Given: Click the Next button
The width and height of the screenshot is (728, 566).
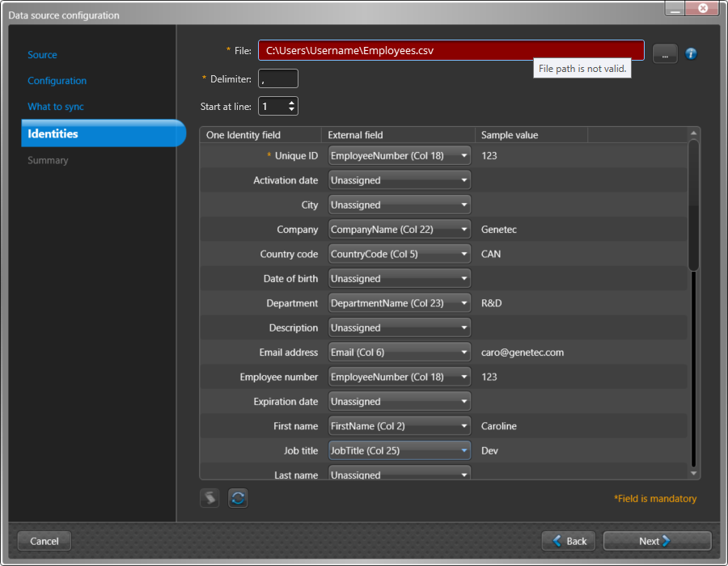Looking at the screenshot, I should coord(657,541).
